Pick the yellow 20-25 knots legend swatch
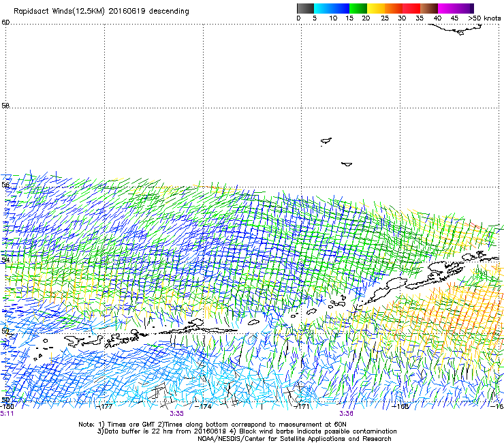This screenshot has height=443, width=504. (x=376, y=8)
